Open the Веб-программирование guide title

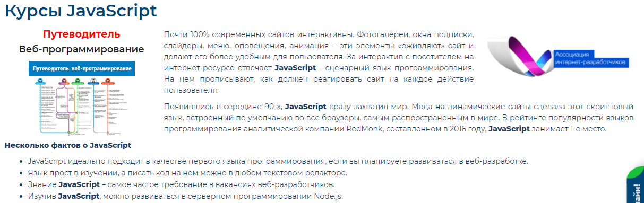(81, 49)
